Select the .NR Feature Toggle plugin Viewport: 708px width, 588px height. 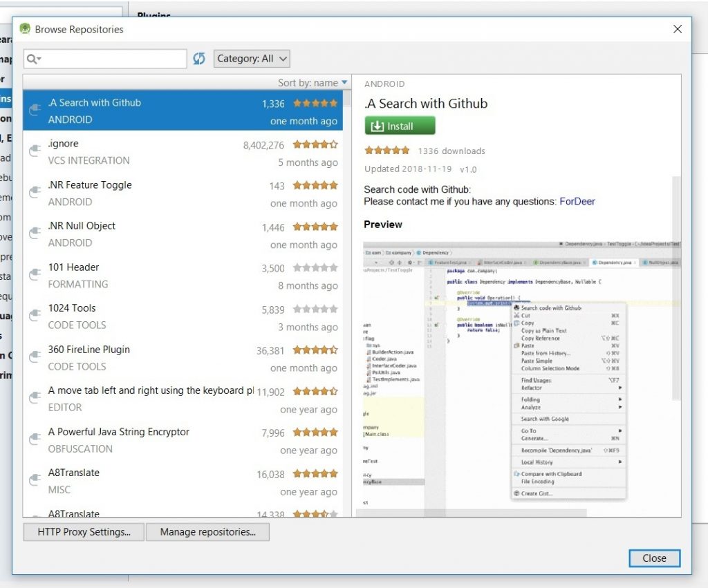183,193
